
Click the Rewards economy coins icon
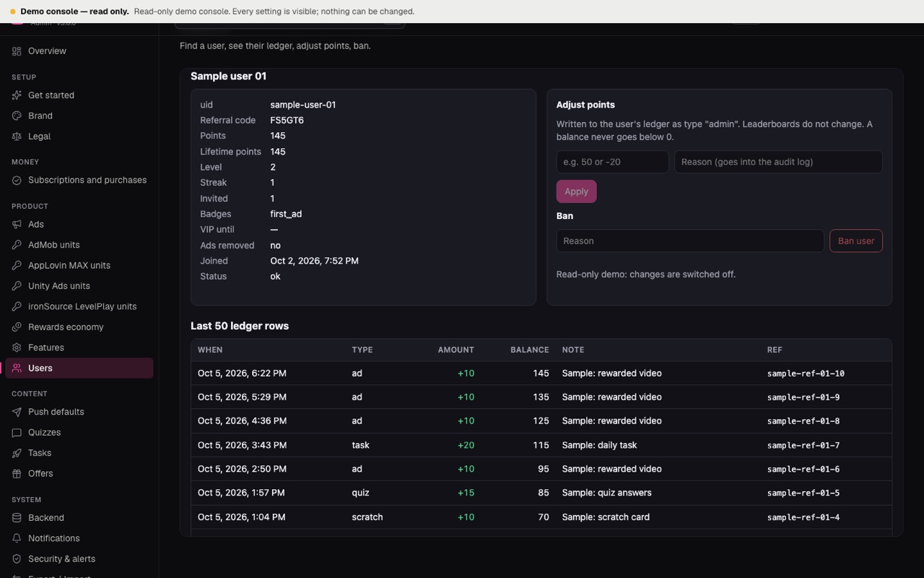17,327
